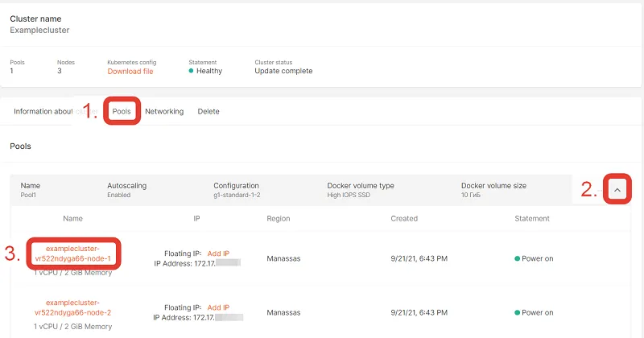Click the Created column header

click(404, 218)
